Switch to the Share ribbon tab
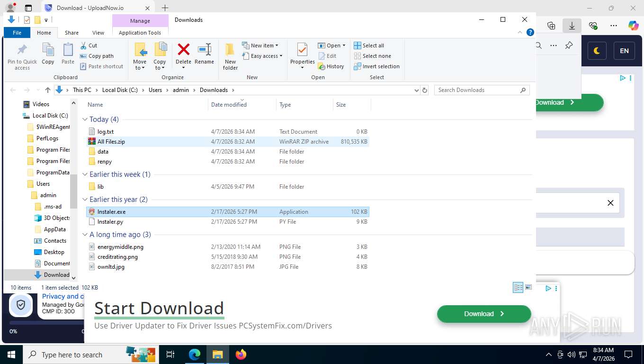This screenshot has width=644, height=364. coord(72,33)
